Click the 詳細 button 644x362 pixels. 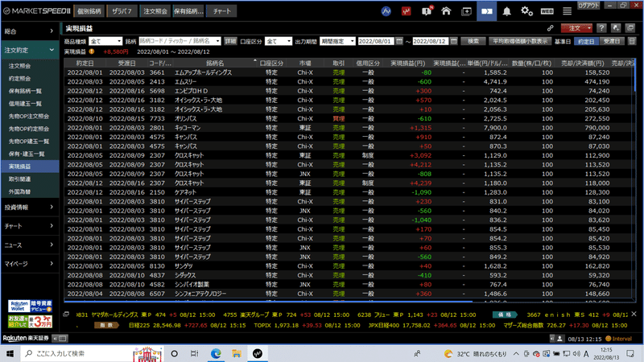[x=230, y=42]
